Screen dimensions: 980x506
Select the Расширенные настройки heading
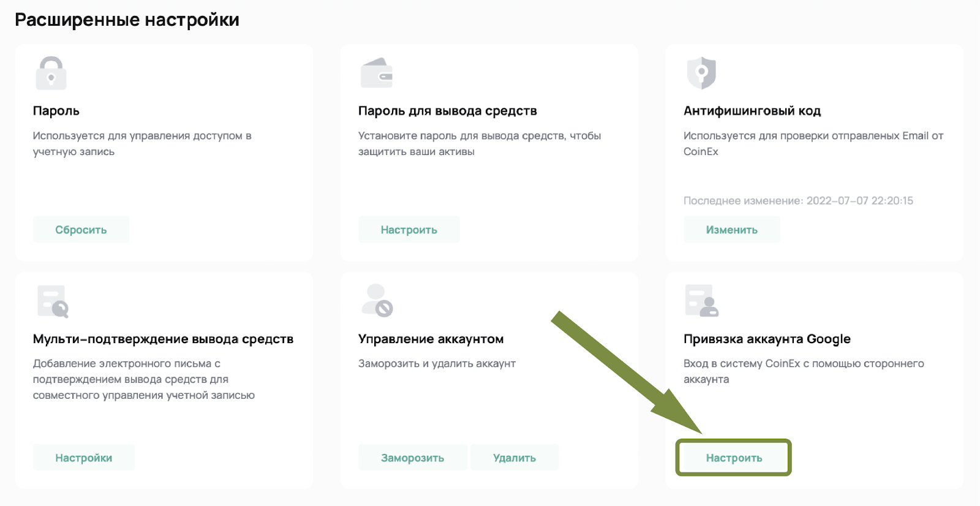click(x=127, y=20)
